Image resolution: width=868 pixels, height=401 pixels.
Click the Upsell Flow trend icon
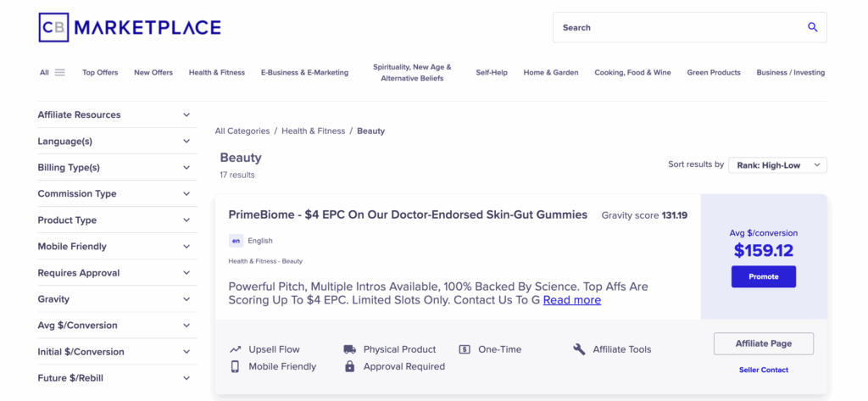pos(236,349)
